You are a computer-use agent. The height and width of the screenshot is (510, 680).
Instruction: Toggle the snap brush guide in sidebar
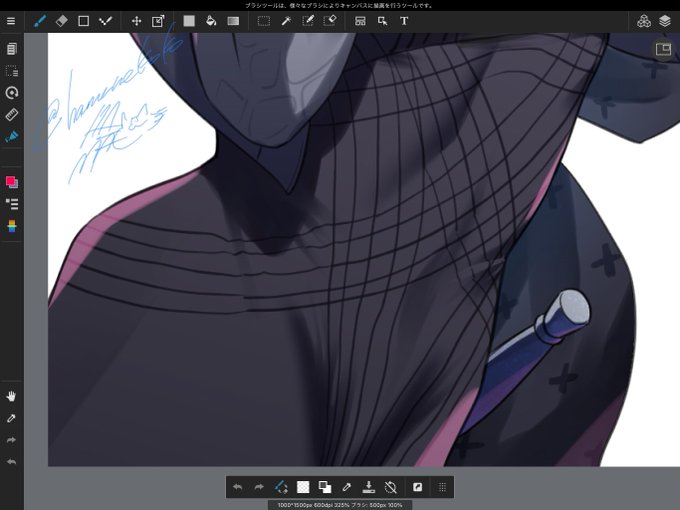pos(12,137)
